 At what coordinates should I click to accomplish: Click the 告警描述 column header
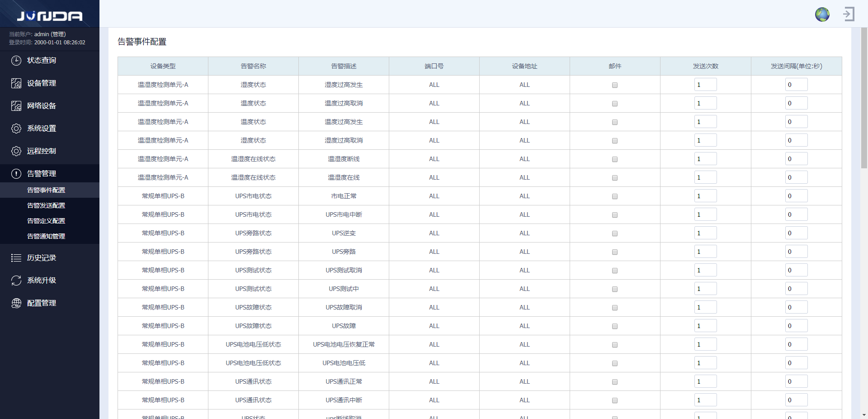[x=344, y=66]
